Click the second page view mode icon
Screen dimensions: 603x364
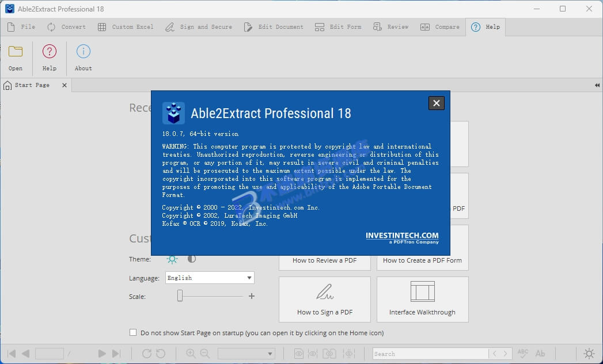[313, 354]
